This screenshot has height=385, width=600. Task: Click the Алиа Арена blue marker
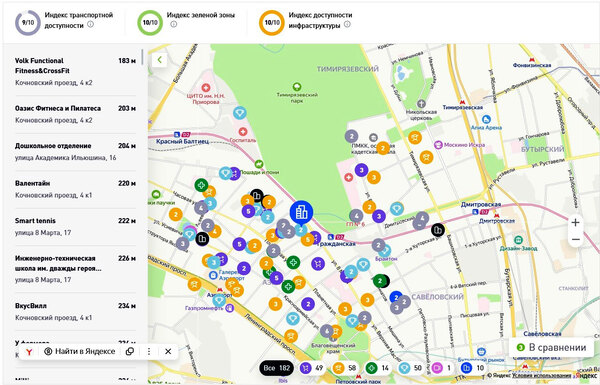point(486,119)
